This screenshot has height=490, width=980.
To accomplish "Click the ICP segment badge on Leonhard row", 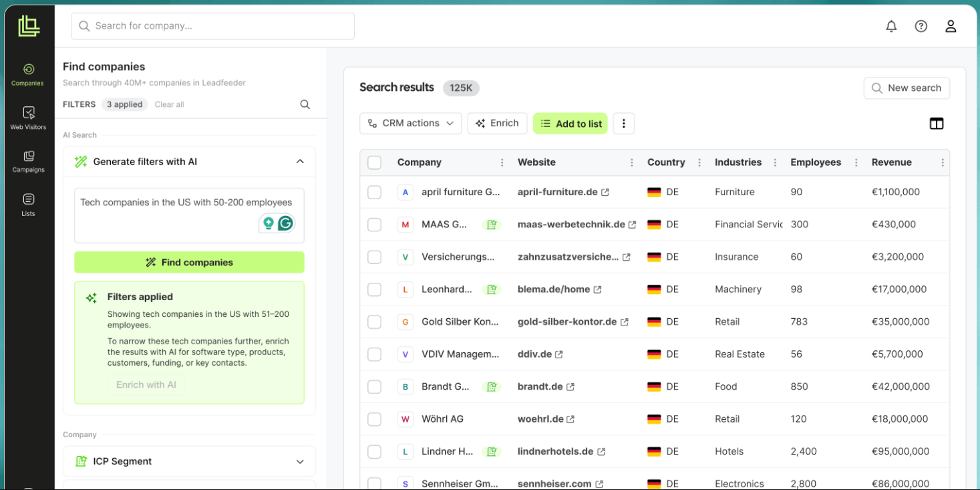I will (x=492, y=289).
